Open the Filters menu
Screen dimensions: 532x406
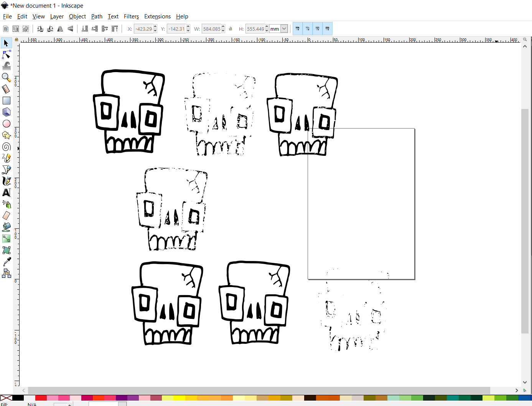[131, 17]
